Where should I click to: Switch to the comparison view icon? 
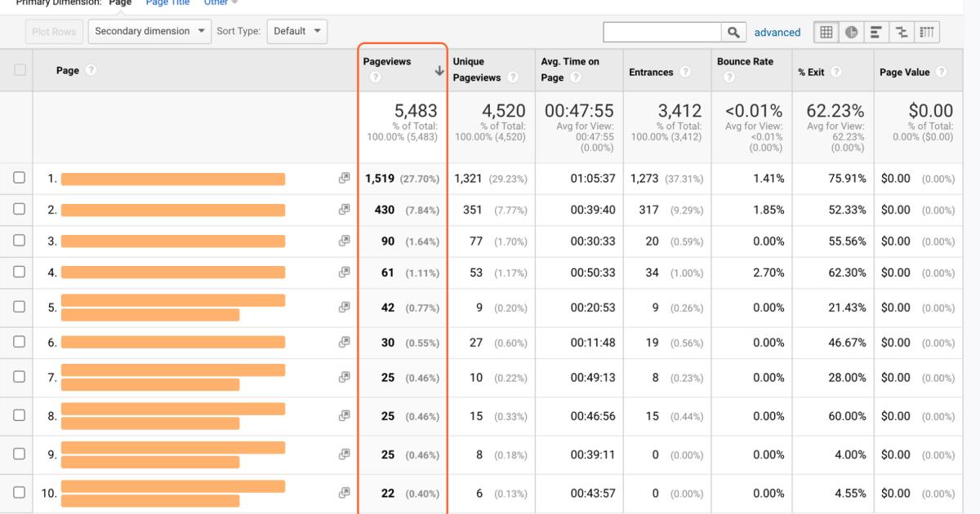[901, 32]
